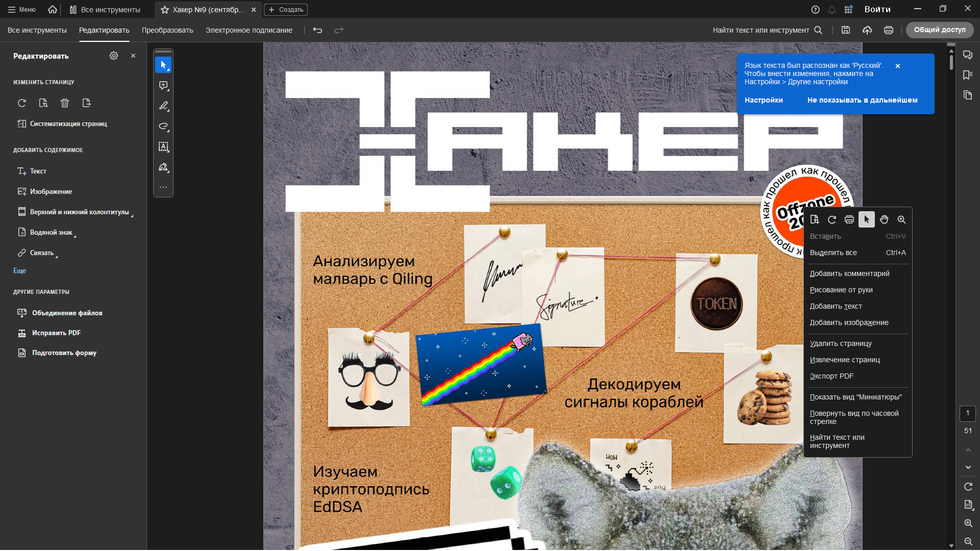Click insert page icon in edit panel
980x551 pixels.
coord(43,103)
